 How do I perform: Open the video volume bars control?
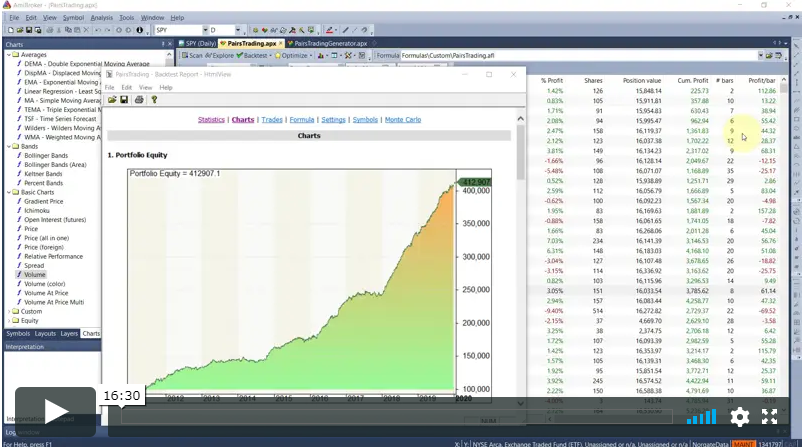(701, 417)
